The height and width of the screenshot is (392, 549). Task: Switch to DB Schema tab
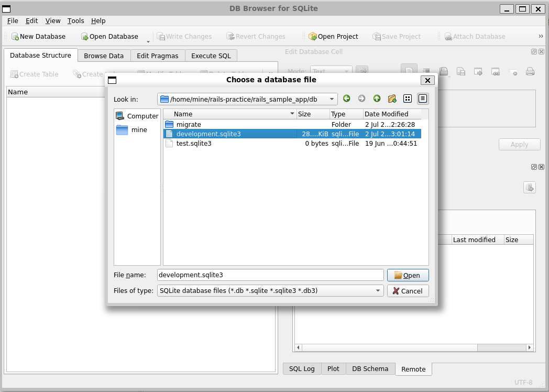tap(370, 369)
